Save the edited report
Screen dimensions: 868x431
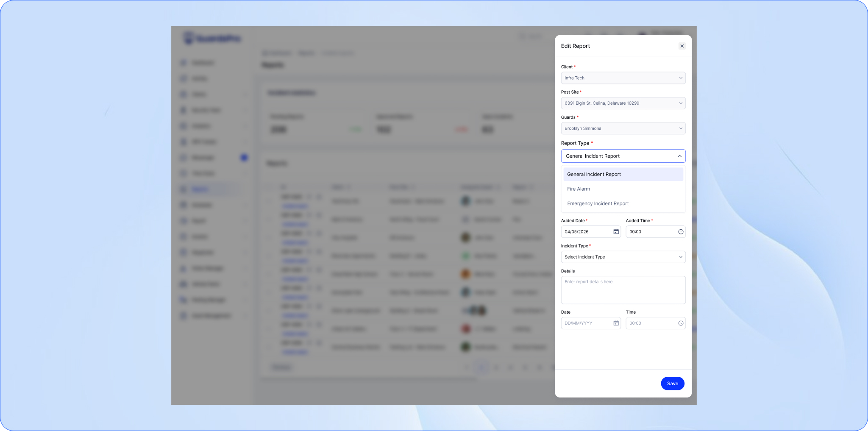click(x=673, y=384)
